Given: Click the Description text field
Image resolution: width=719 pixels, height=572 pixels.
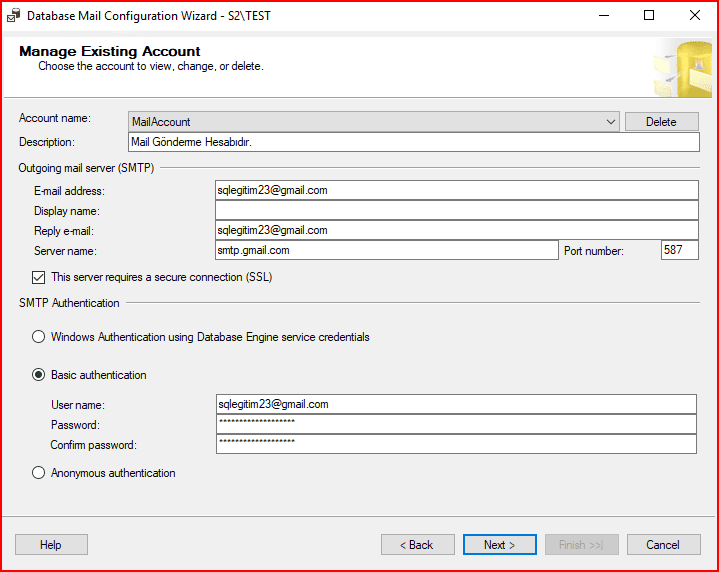Looking at the screenshot, I should click(x=413, y=142).
